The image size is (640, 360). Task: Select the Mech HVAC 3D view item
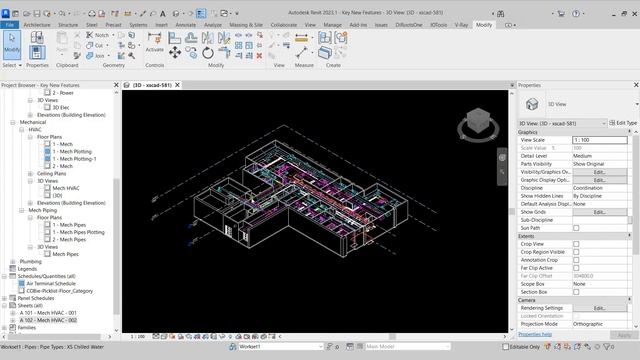coord(66,189)
